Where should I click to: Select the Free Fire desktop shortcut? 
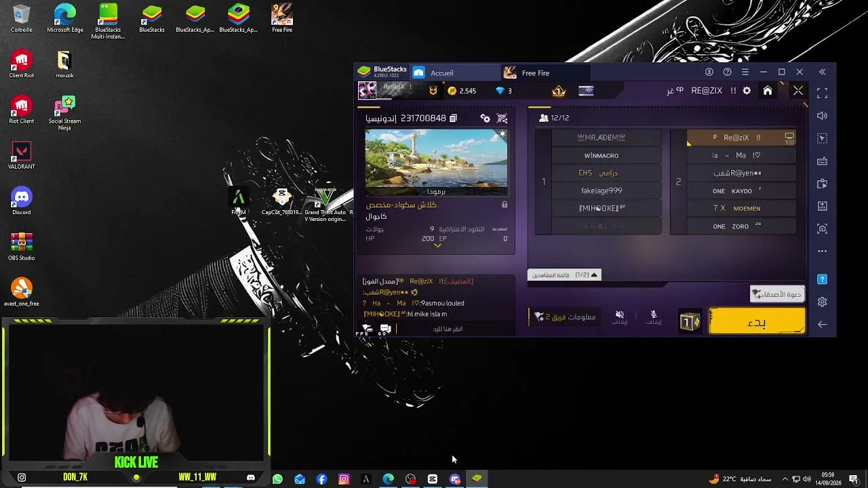tap(282, 18)
